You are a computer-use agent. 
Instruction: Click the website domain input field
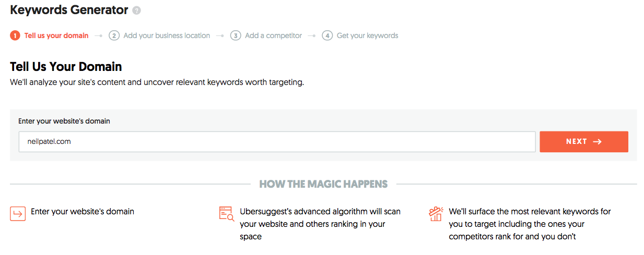click(277, 141)
